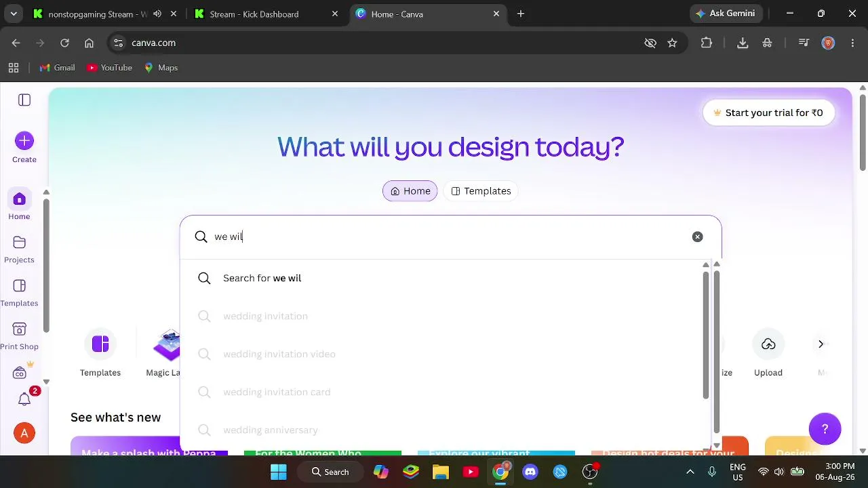Screen dimensions: 868x488
Task: Pick the "wedding invitation" suggestion
Action: pyautogui.click(x=444, y=316)
